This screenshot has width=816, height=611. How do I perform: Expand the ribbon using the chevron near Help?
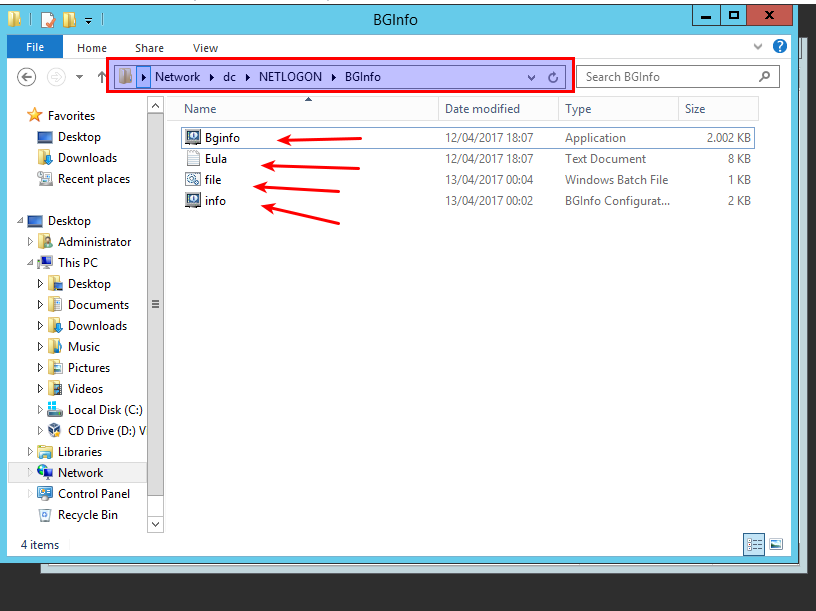click(x=758, y=46)
